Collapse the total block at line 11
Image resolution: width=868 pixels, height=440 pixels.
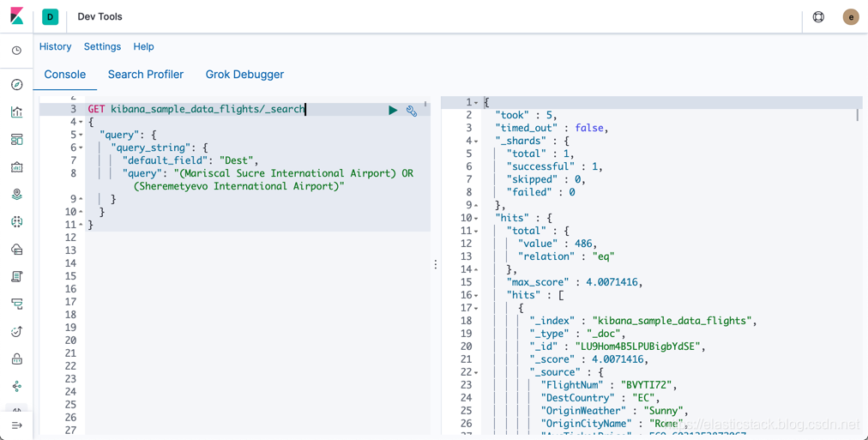coord(475,231)
